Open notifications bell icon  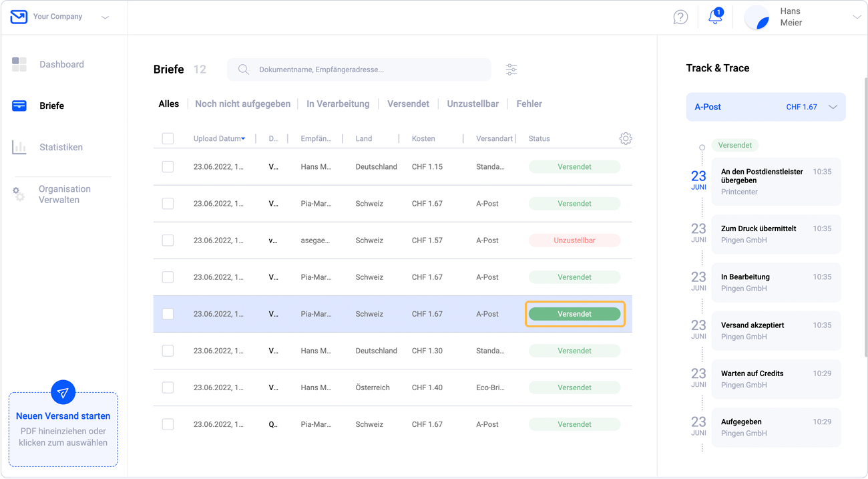coord(715,17)
